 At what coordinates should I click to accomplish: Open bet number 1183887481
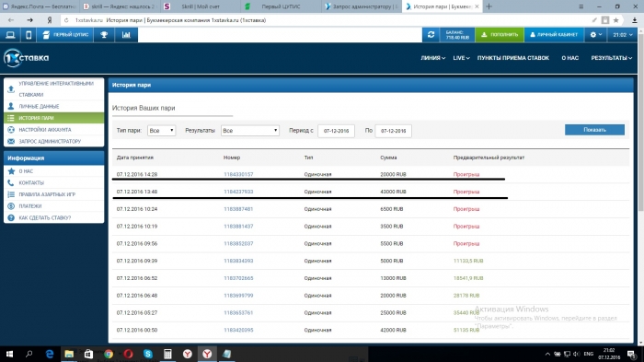coord(238,209)
